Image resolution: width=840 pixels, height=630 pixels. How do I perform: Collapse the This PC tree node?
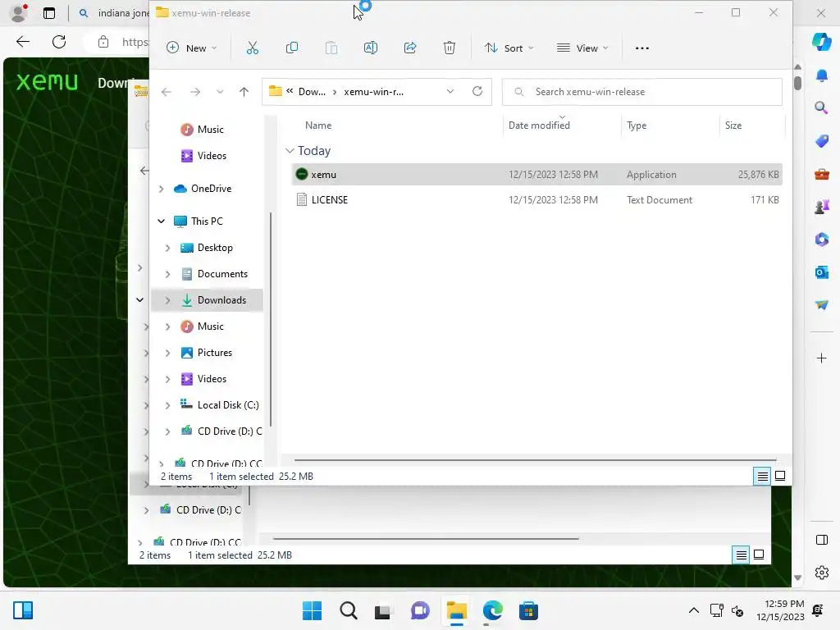tap(162, 221)
